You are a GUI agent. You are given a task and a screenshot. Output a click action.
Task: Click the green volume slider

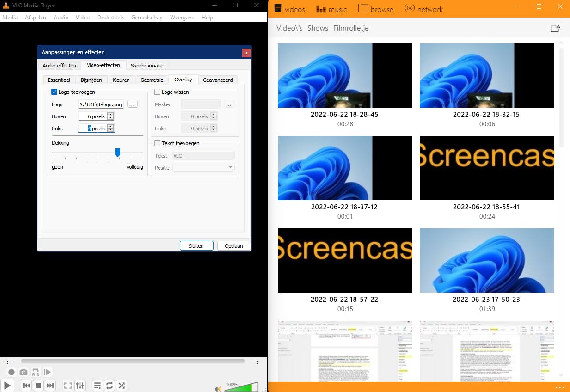(241, 387)
